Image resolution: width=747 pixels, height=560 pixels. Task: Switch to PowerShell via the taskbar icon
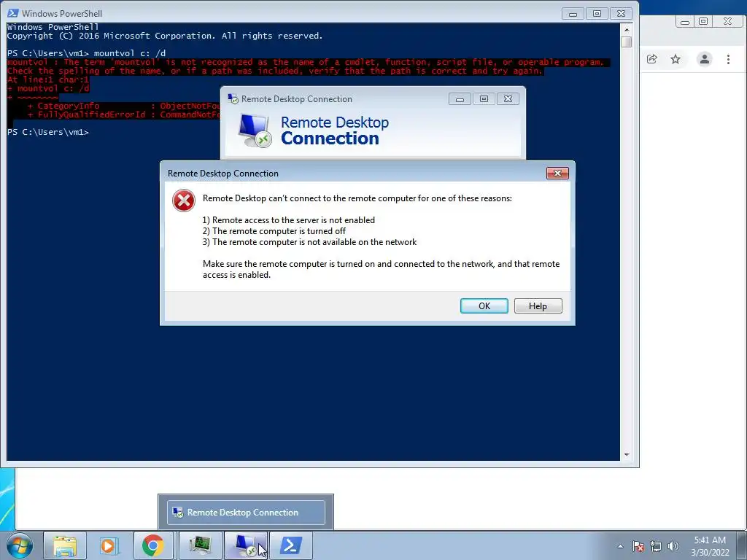coord(291,545)
